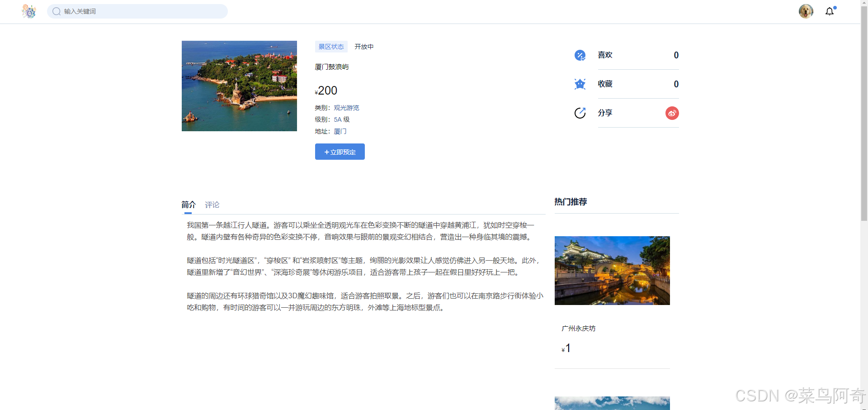The image size is (868, 410).
Task: Click the ¥200 price text
Action: click(x=326, y=91)
